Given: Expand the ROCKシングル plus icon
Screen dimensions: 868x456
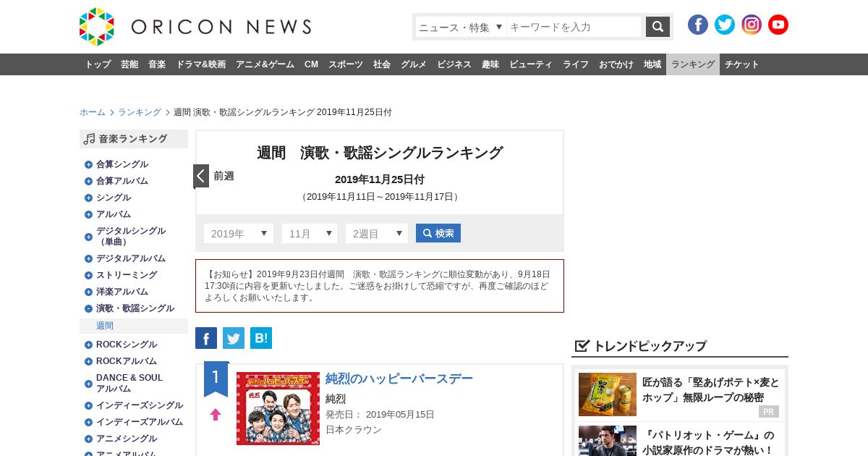Looking at the screenshot, I should click(x=88, y=345).
